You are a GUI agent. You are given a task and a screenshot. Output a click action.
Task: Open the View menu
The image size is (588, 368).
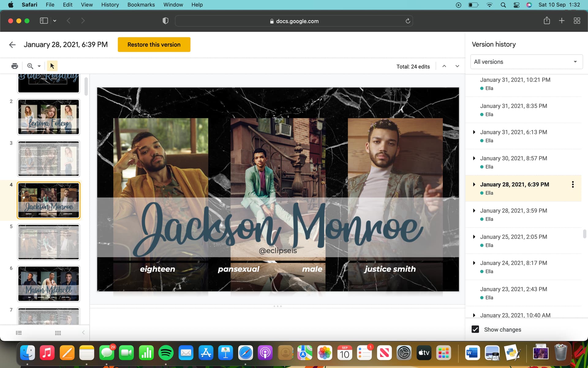[87, 5]
